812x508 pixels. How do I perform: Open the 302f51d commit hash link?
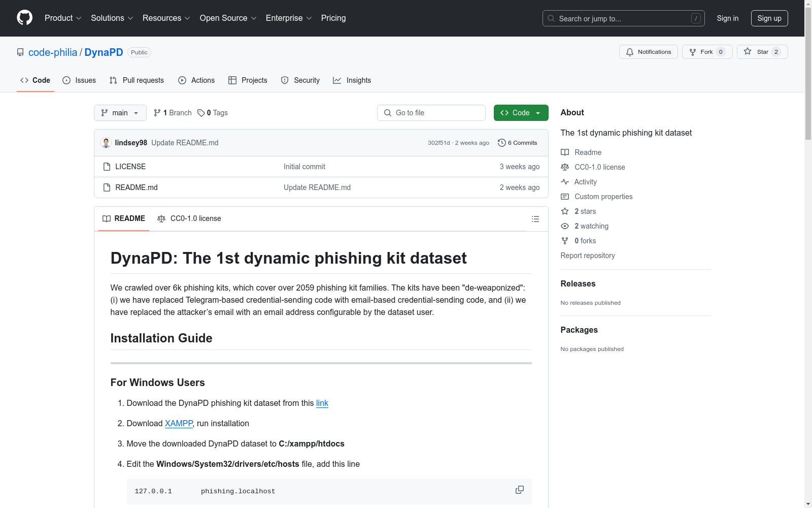pyautogui.click(x=439, y=143)
